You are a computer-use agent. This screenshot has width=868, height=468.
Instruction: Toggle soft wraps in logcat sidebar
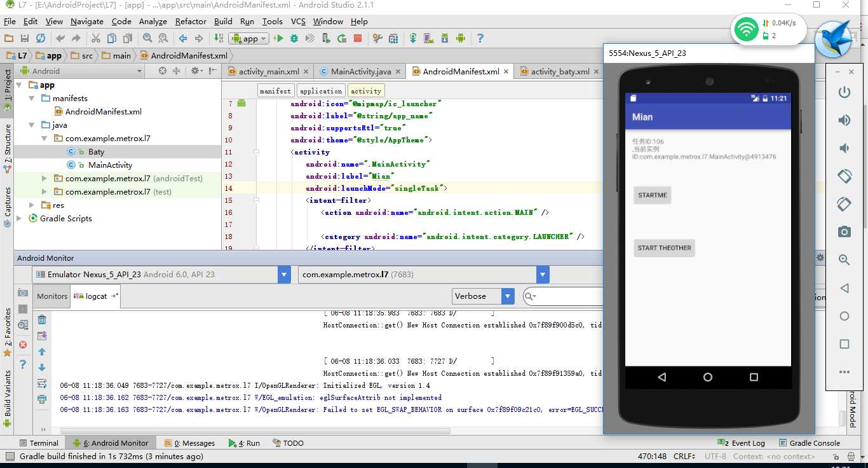tap(42, 383)
